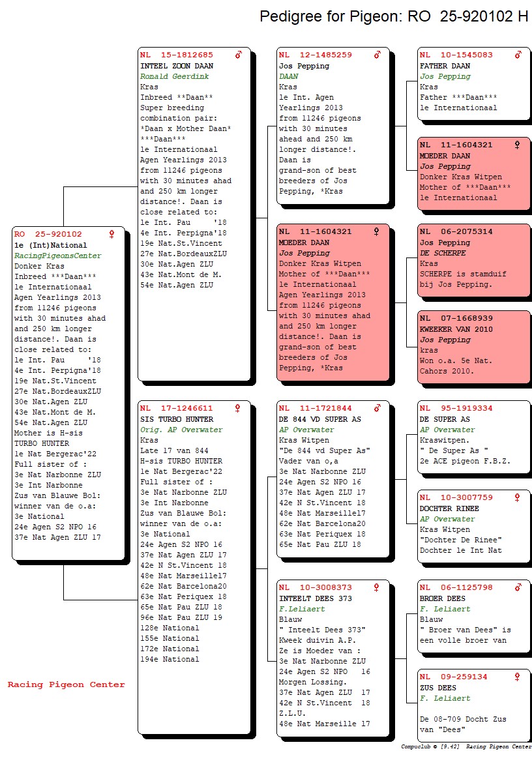This screenshot has height=764, width=532.
Task: Click the male symbol on the NL 11-1721844 card
Action: click(377, 409)
